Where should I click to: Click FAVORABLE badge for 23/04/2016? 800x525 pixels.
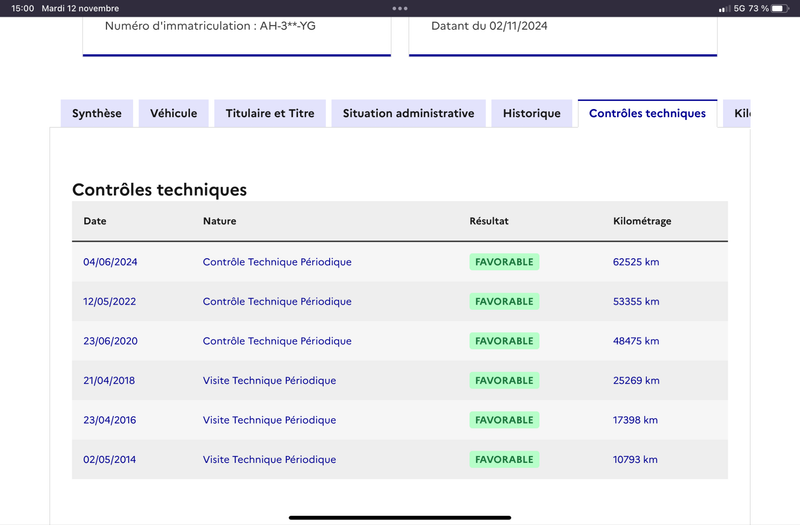tap(504, 420)
